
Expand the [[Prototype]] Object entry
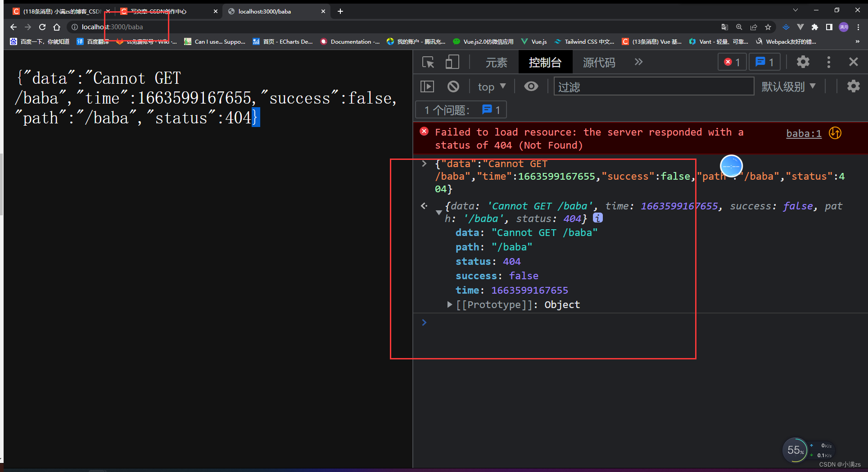449,304
